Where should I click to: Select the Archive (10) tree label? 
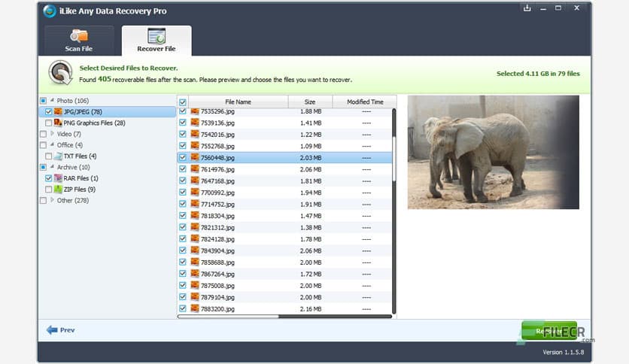tap(74, 167)
